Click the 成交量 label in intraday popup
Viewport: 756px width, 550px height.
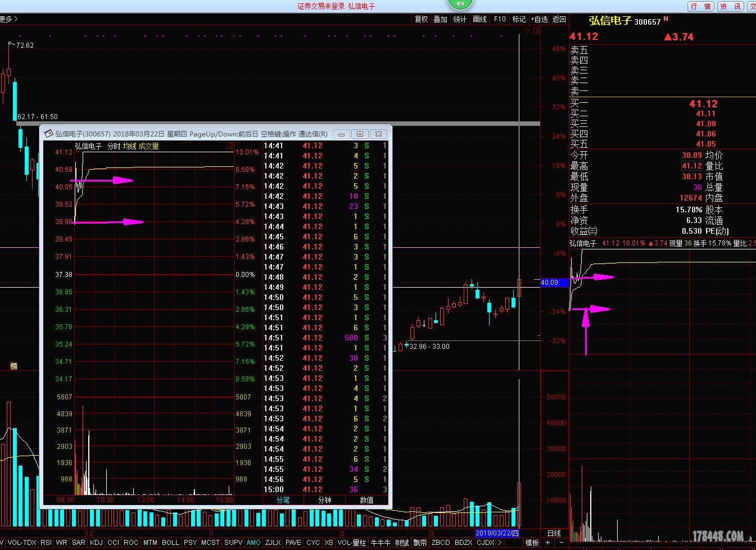tap(149, 146)
